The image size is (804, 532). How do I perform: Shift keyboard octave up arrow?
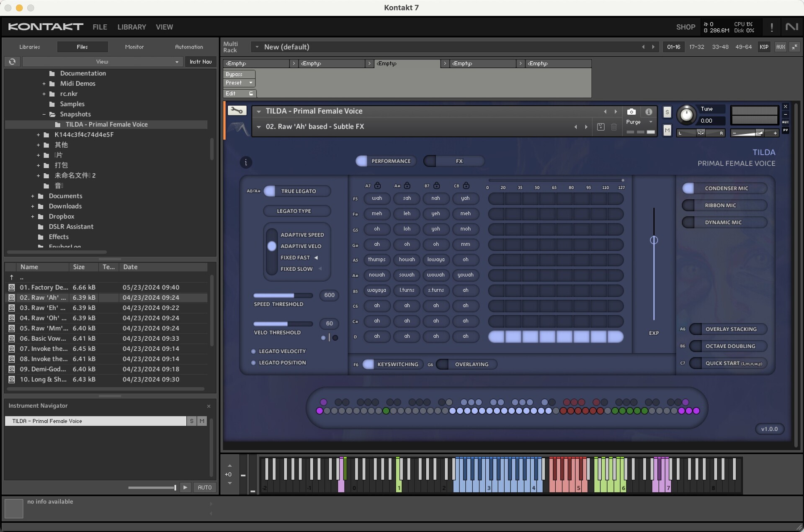[229, 465]
